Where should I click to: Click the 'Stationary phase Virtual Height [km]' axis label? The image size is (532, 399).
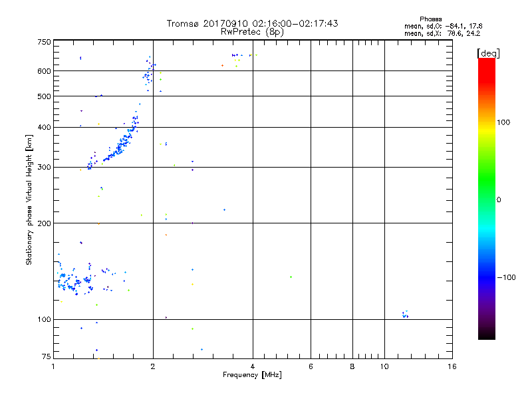29,200
